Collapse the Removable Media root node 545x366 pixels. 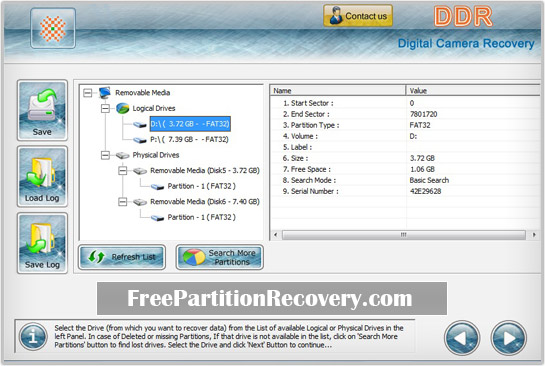point(88,93)
